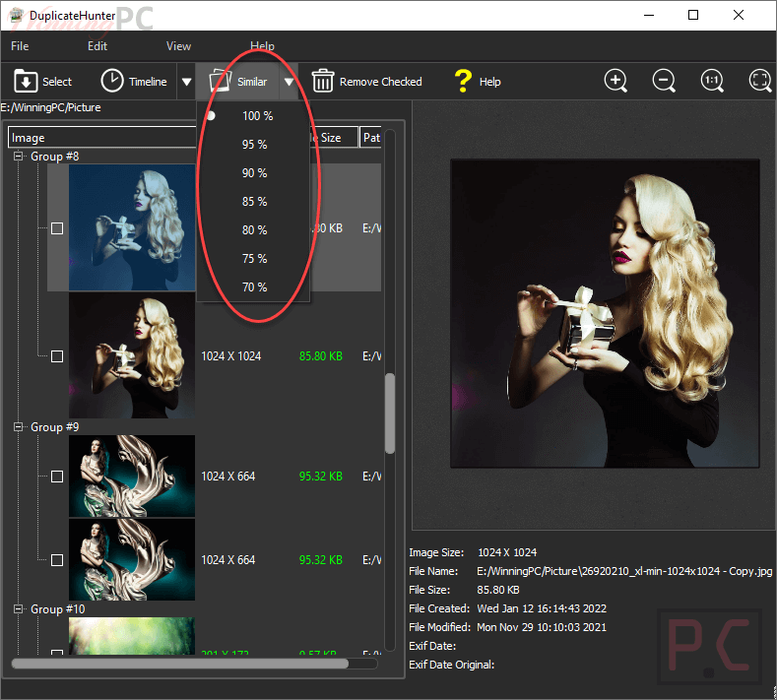Select the blue-tinted blonde woman thumbnail

pyautogui.click(x=132, y=227)
